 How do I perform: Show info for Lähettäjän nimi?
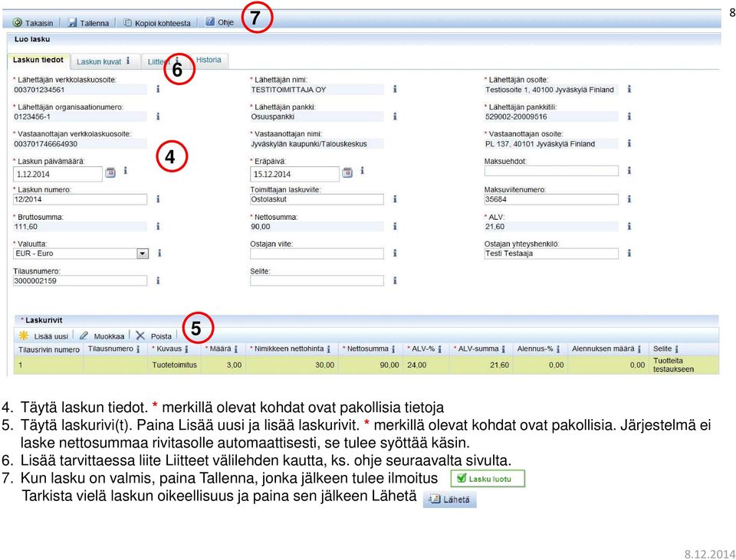pyautogui.click(x=395, y=89)
